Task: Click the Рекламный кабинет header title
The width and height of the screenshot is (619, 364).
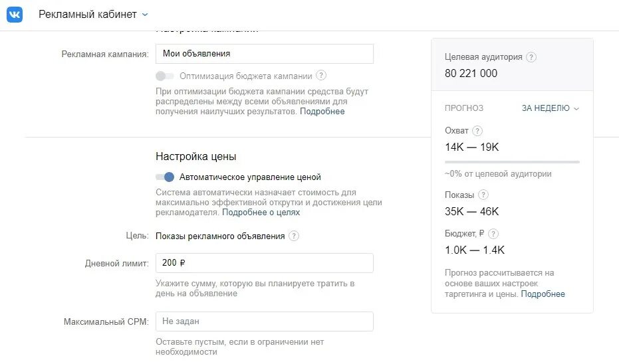Action: pos(88,15)
